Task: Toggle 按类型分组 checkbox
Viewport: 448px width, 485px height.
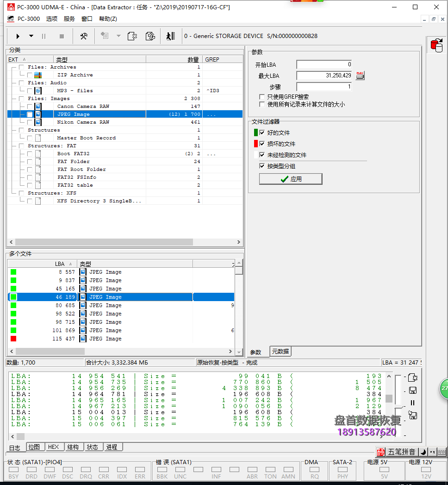Action: point(262,166)
